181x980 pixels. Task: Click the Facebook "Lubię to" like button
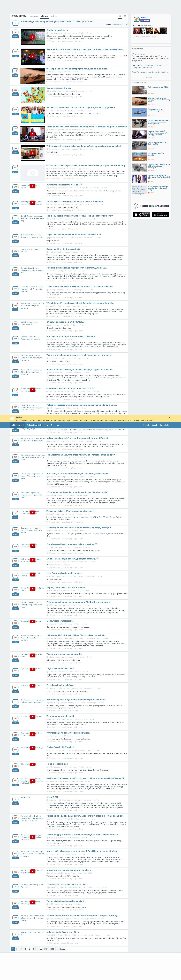(x=145, y=21)
